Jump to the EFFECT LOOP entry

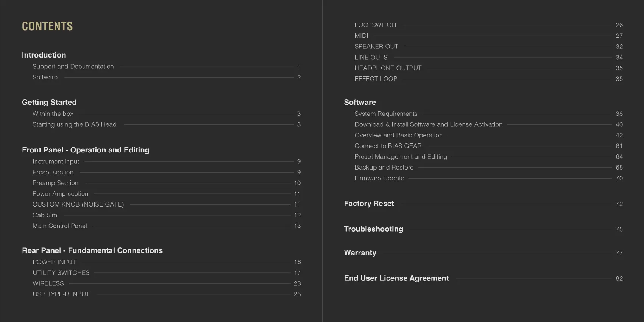tap(376, 79)
